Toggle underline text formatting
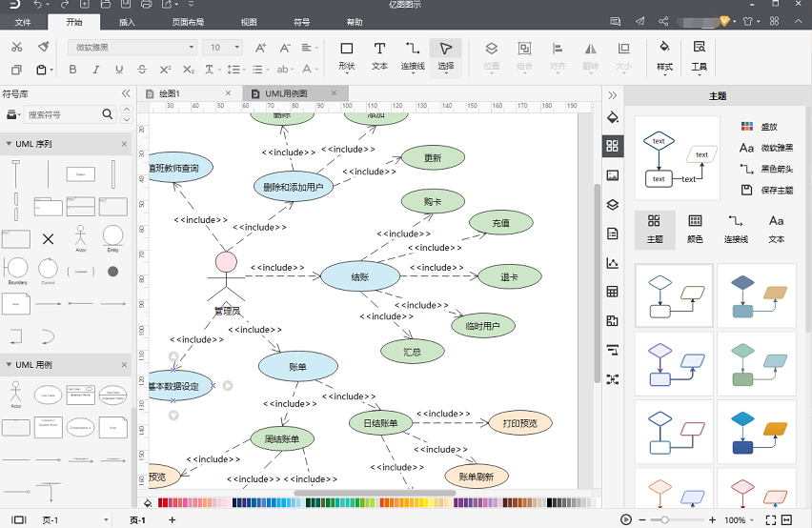 click(119, 70)
